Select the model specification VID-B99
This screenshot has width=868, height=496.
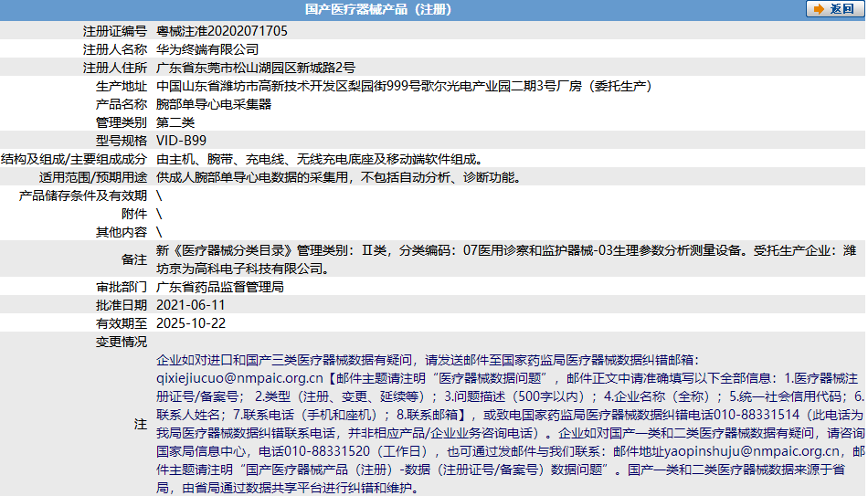pos(182,141)
